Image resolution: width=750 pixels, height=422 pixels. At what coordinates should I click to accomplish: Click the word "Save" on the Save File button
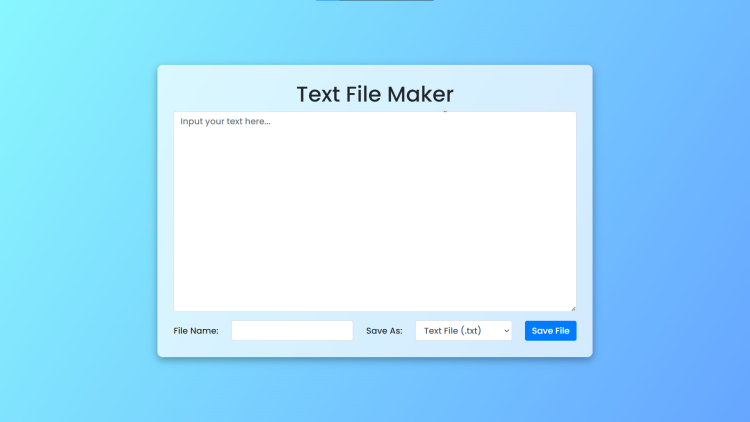(x=541, y=331)
